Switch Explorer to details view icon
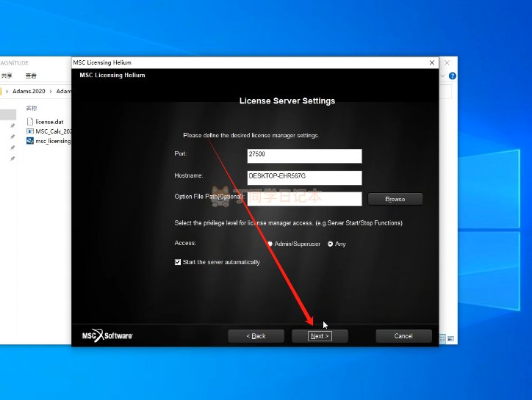The height and width of the screenshot is (400, 532). pos(442,338)
